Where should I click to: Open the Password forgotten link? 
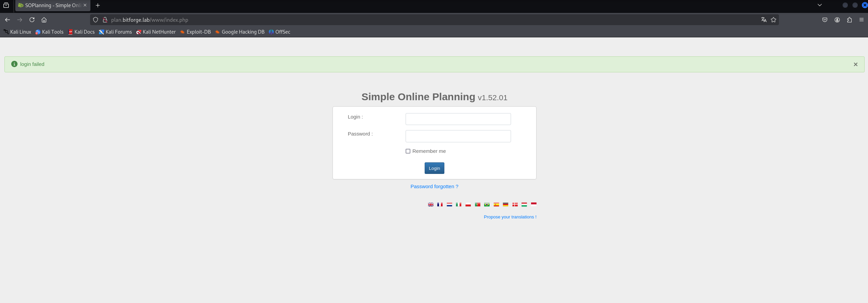coord(434,186)
